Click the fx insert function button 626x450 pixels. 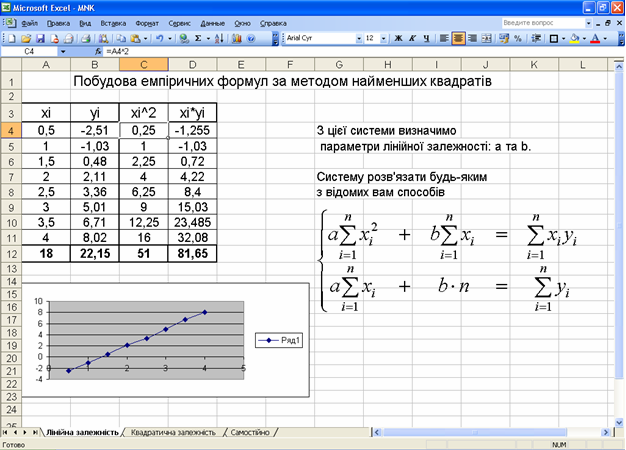[x=99, y=52]
